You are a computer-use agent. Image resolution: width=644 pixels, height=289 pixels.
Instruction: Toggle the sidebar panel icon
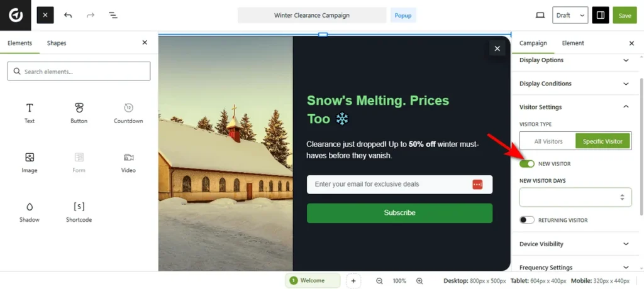click(601, 15)
